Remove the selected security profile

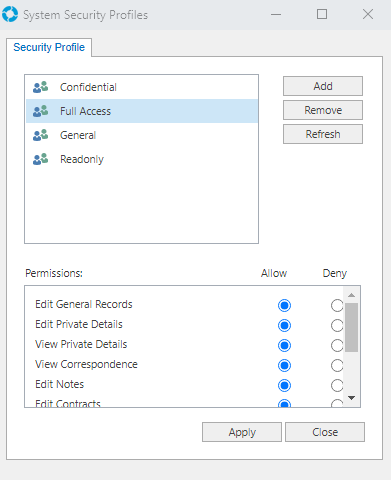[323, 110]
